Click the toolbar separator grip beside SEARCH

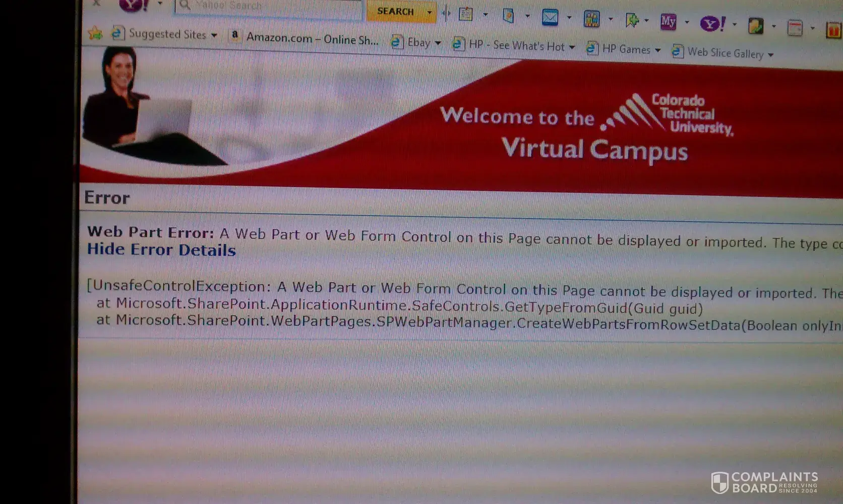coord(446,13)
